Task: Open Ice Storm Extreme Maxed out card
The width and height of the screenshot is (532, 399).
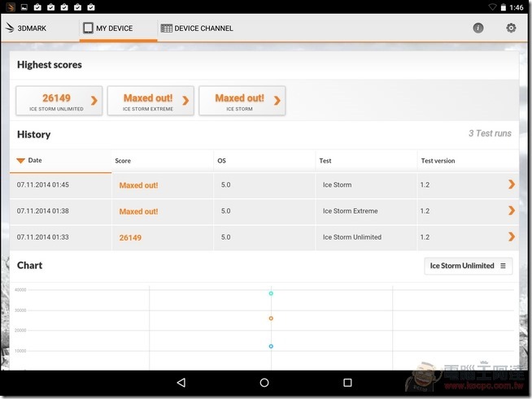Action: point(150,101)
